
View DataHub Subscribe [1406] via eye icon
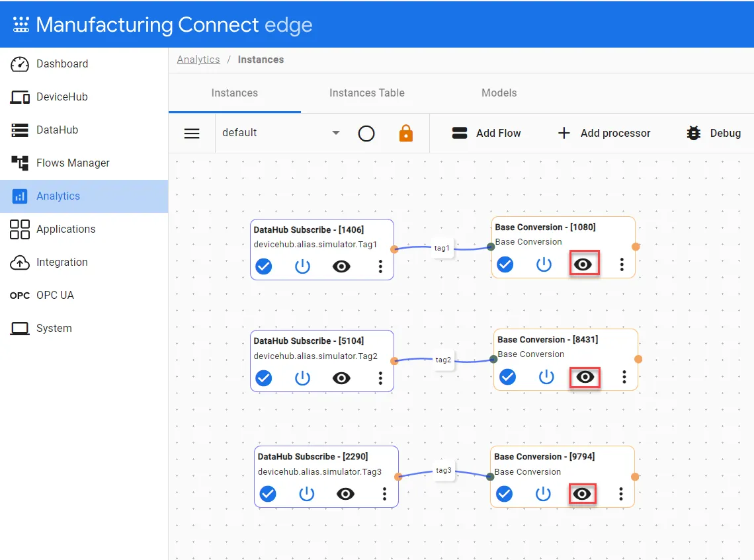click(x=341, y=266)
